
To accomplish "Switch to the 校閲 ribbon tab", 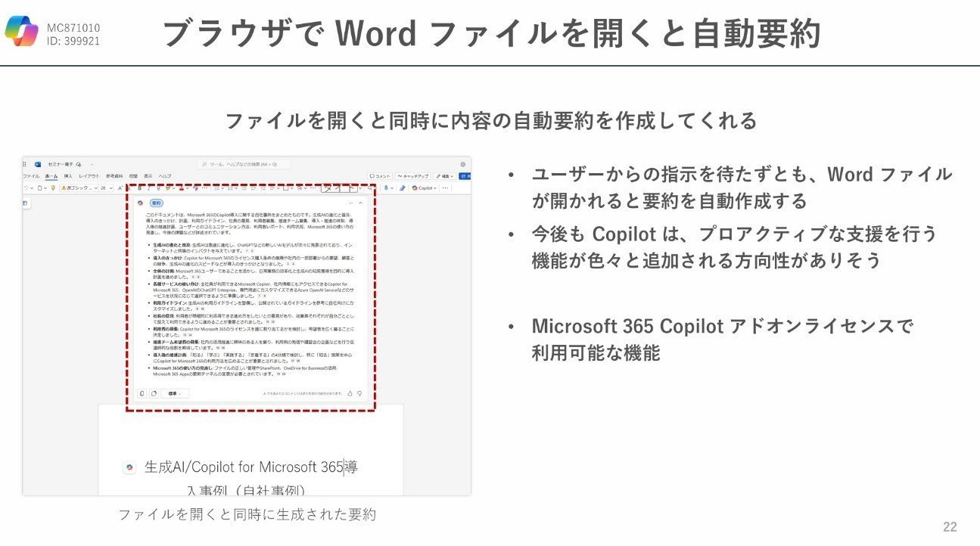I will click(133, 175).
